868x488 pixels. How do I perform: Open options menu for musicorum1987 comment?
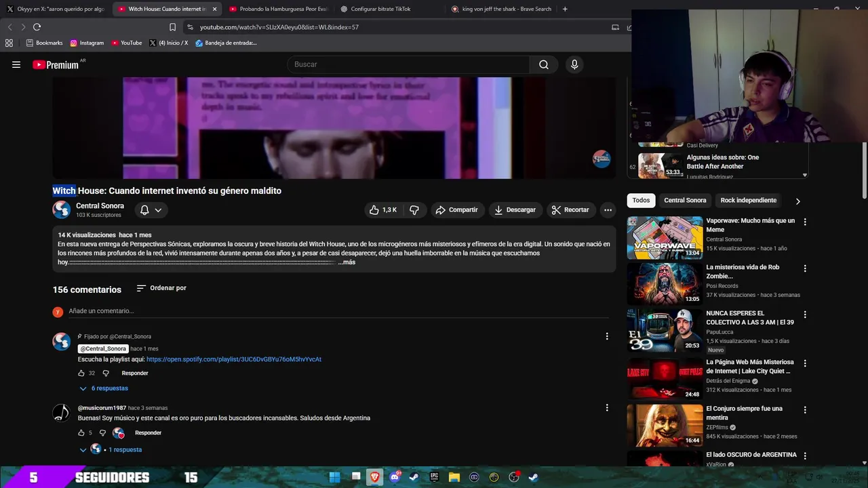point(607,407)
